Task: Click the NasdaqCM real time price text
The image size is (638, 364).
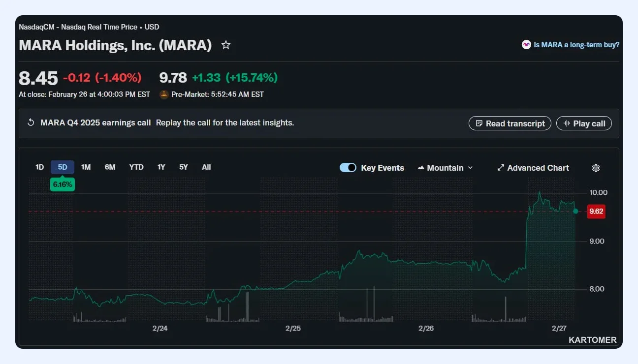Action: [89, 27]
